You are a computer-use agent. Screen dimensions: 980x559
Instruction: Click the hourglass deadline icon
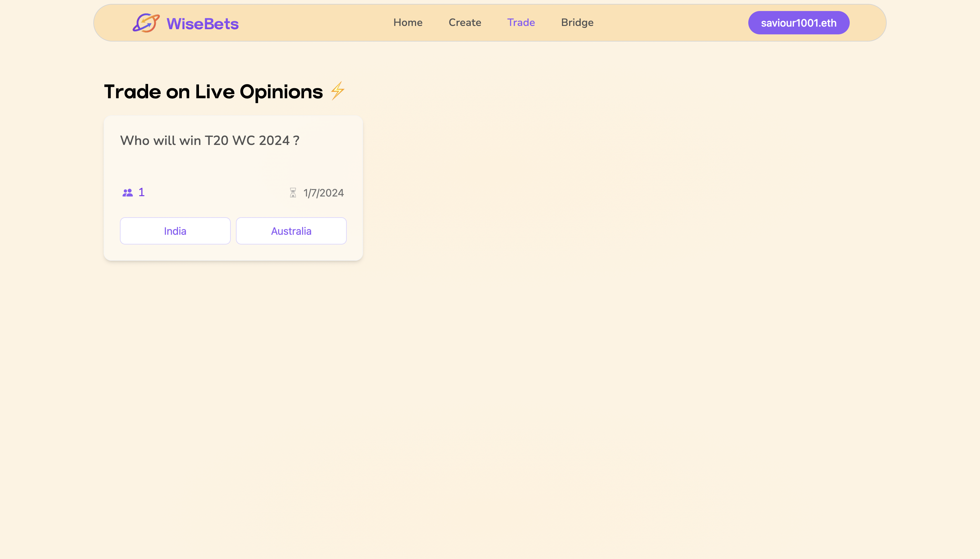point(293,193)
